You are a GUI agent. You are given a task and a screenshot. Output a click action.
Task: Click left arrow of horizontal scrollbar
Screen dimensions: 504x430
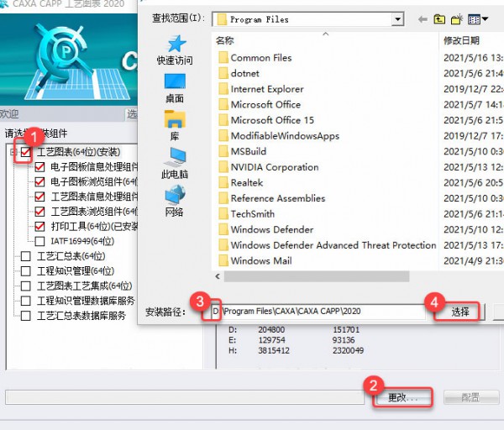click(218, 276)
